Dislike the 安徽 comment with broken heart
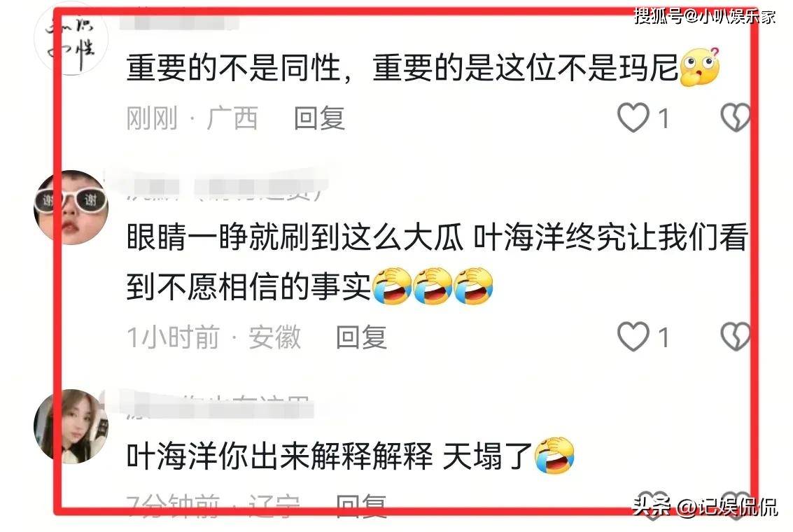This screenshot has height=532, width=793. pos(736,337)
